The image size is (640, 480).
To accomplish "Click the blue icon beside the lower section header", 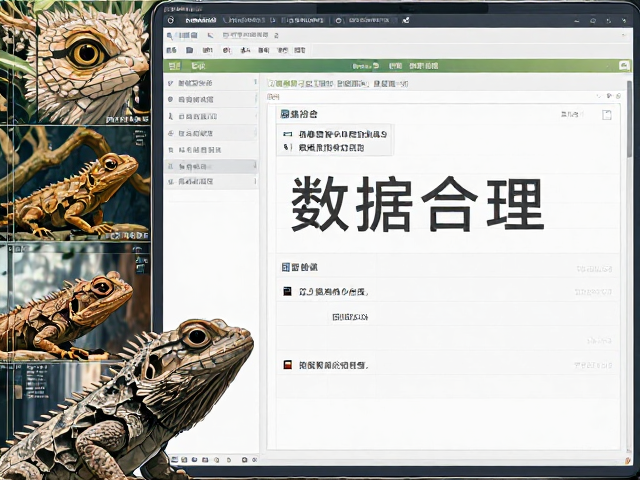I will 286,267.
